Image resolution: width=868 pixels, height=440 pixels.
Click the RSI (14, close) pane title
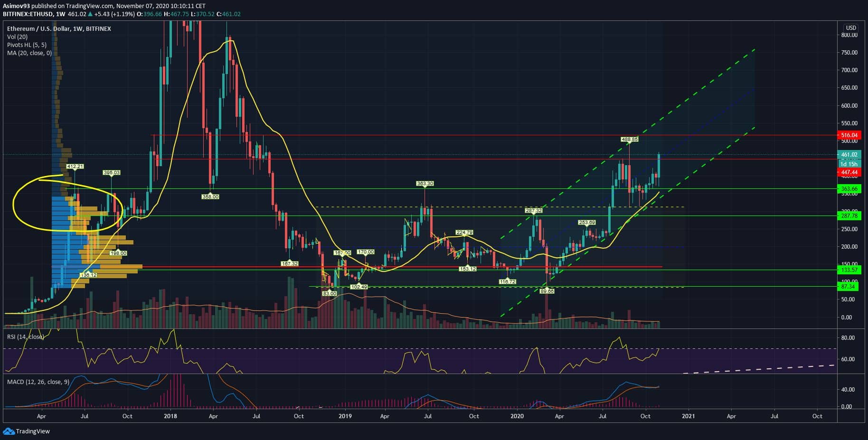(25, 337)
